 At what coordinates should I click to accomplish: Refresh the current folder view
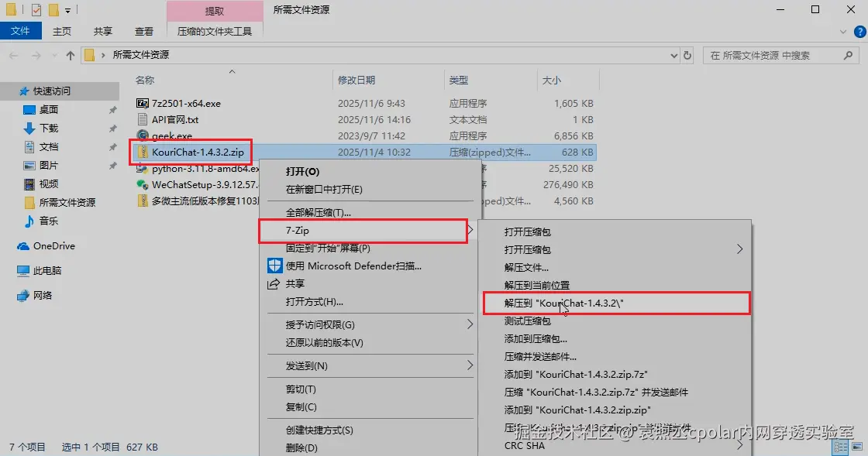[x=687, y=55]
